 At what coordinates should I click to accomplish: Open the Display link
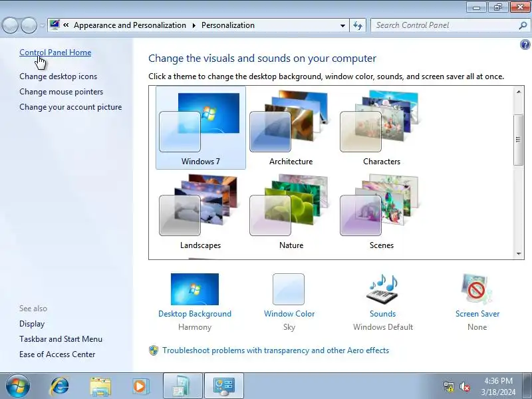(32, 324)
